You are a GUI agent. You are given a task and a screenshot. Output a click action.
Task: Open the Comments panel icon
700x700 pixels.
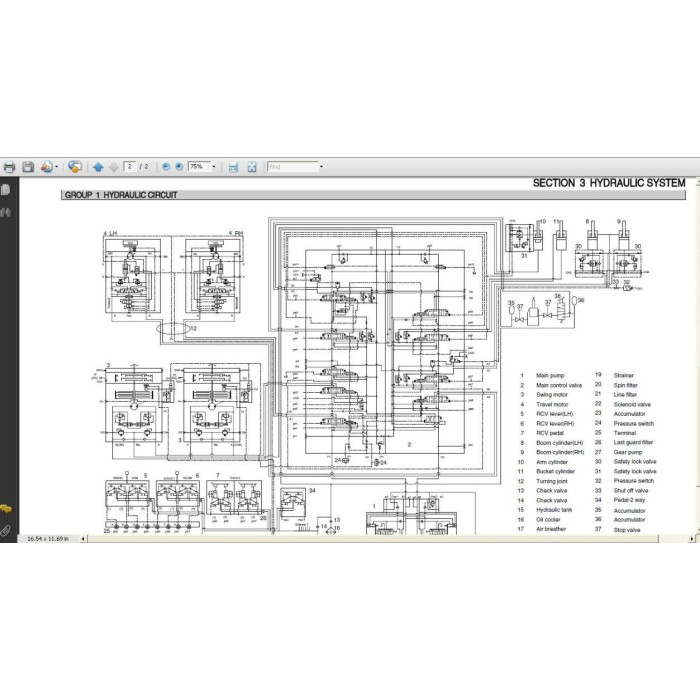pos(6,509)
